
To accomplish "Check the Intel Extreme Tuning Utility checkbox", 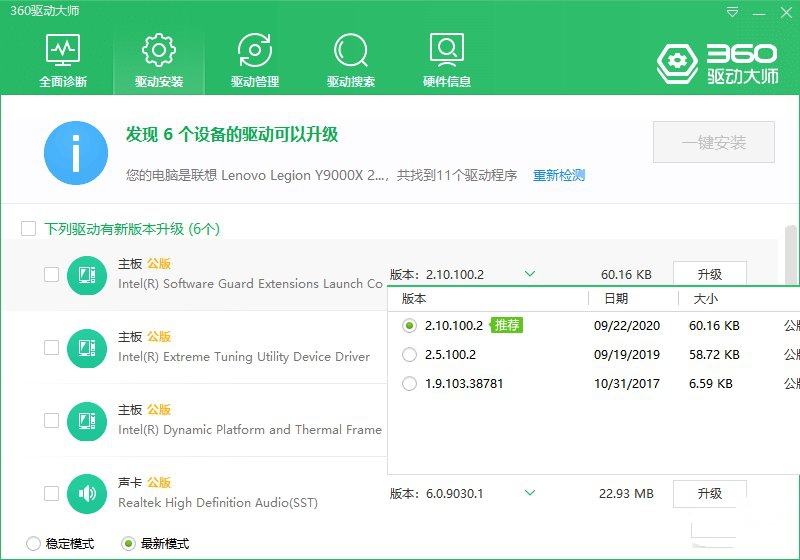I will click(52, 348).
